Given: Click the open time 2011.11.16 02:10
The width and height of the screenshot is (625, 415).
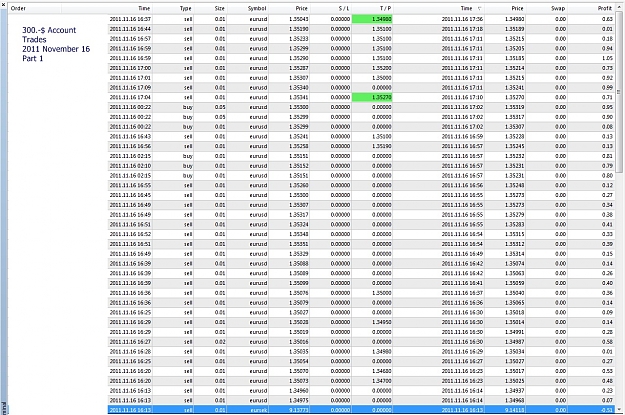Looking at the screenshot, I should click(130, 166).
